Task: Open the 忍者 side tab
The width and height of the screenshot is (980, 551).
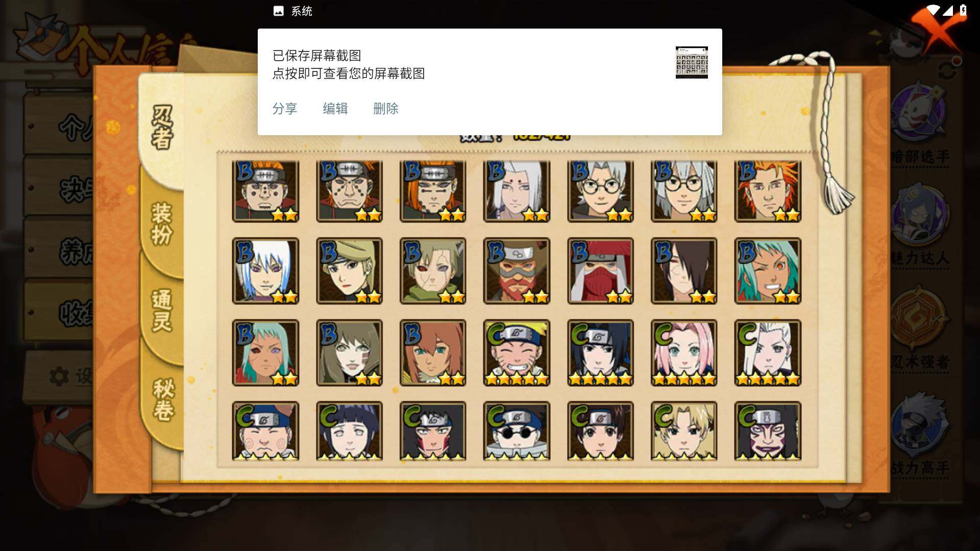Action: pyautogui.click(x=162, y=128)
